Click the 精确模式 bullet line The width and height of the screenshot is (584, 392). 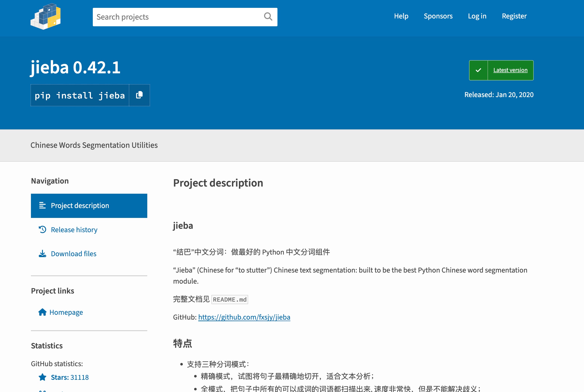pos(287,376)
